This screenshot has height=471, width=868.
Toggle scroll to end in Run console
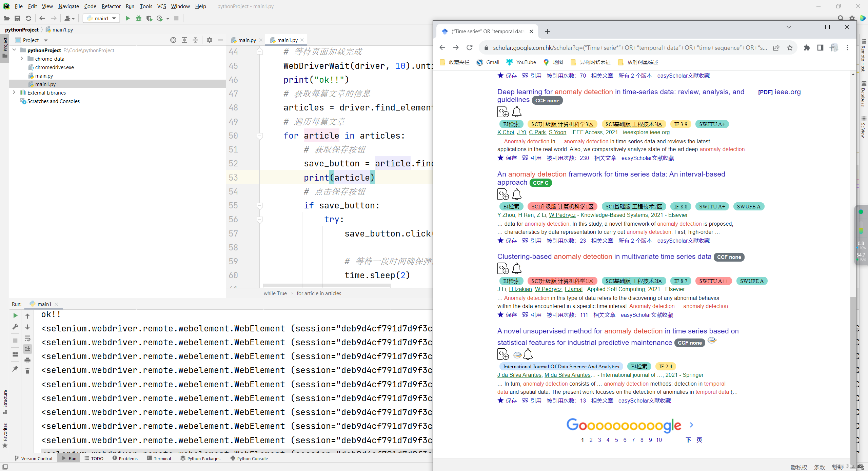tap(27, 349)
